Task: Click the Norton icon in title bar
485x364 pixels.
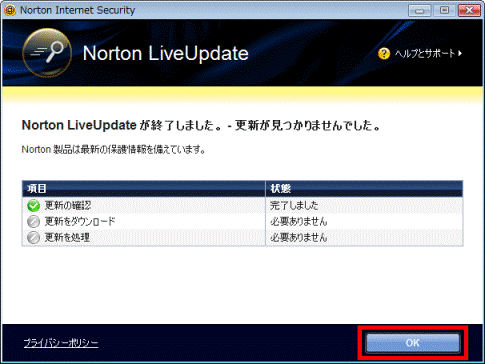Action: [10, 10]
